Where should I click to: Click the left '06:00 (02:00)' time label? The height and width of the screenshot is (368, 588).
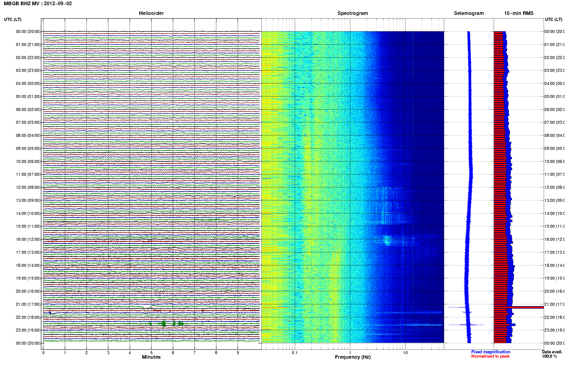28,109
